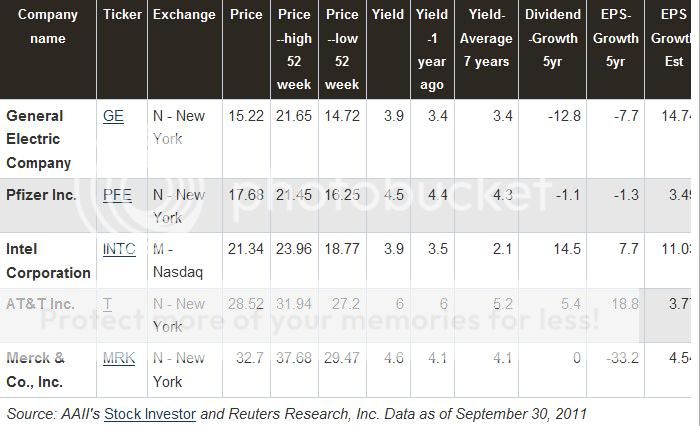The height and width of the screenshot is (426, 700).
Task: Follow the T ticker link for AT&T
Action: click(x=107, y=303)
